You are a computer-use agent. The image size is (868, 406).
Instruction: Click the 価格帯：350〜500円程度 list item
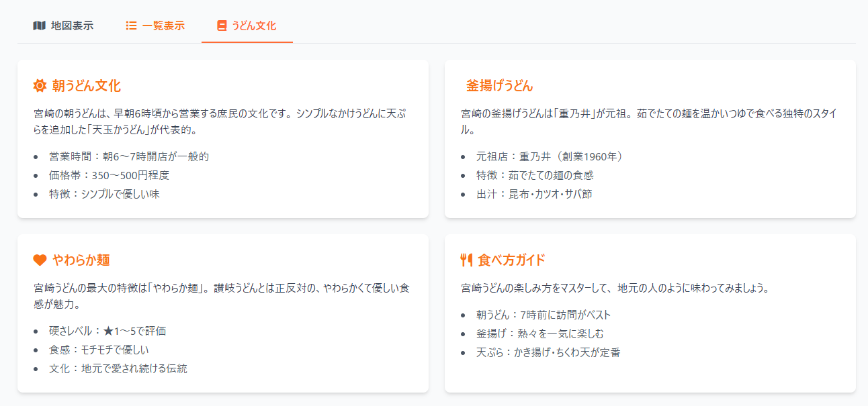(x=109, y=176)
